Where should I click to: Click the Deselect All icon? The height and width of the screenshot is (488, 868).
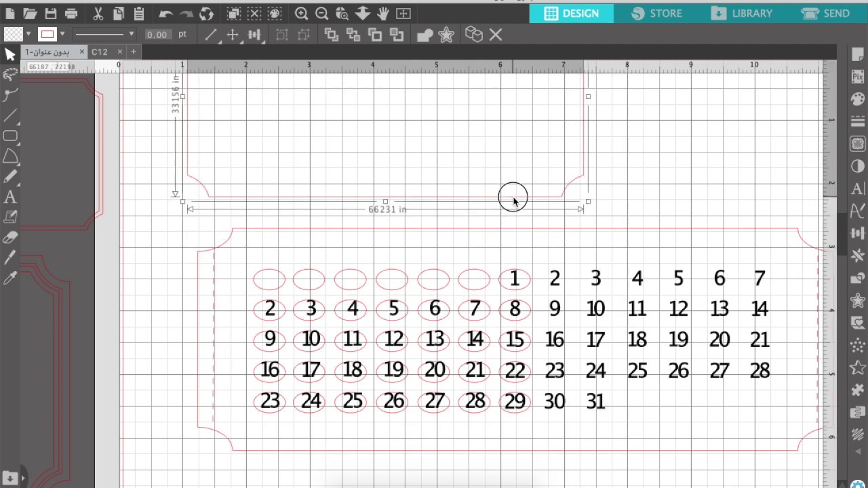(x=254, y=13)
